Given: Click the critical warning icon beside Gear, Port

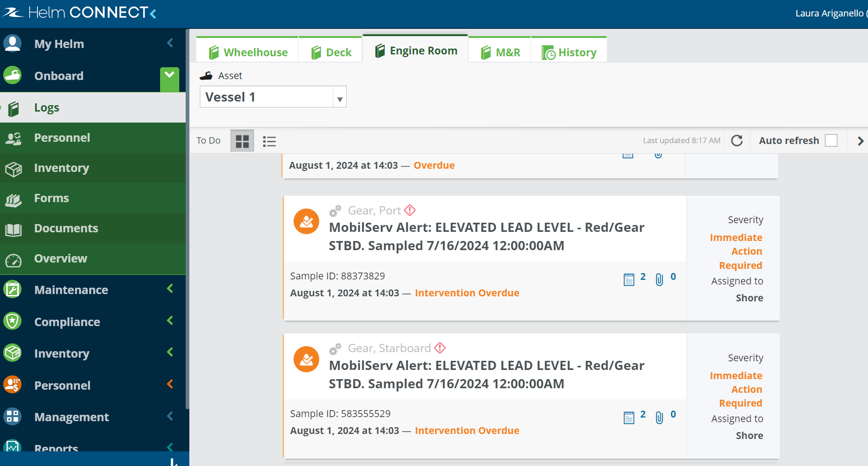Looking at the screenshot, I should click(410, 210).
